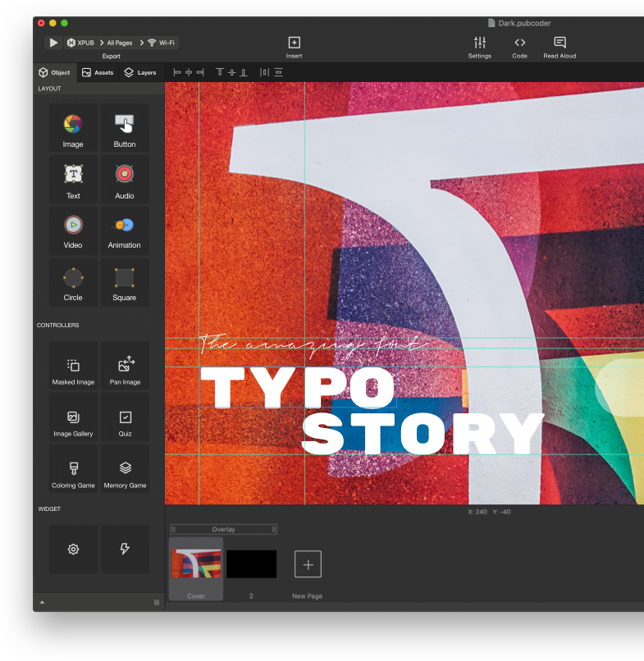644x661 pixels.
Task: Select the Image layout object
Action: [x=73, y=128]
